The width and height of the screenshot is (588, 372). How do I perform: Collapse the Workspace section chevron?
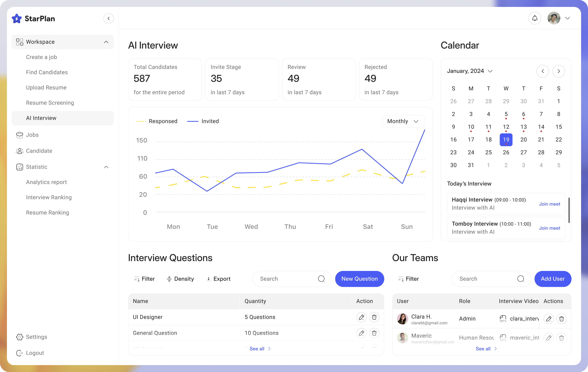click(106, 42)
